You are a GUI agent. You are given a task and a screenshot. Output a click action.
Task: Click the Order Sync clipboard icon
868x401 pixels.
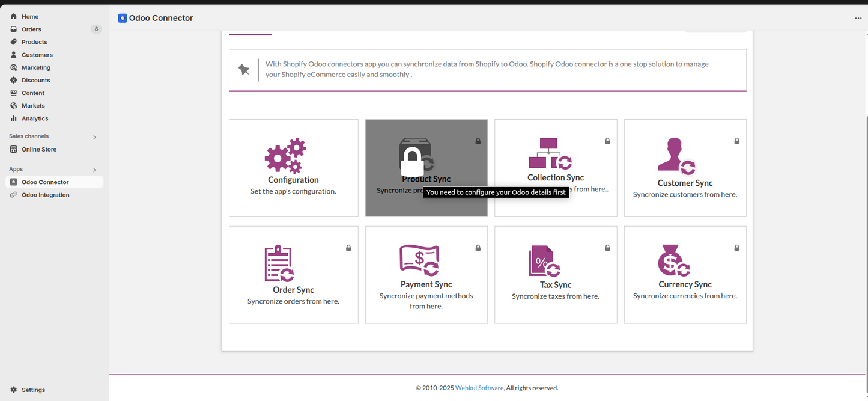coord(279,263)
